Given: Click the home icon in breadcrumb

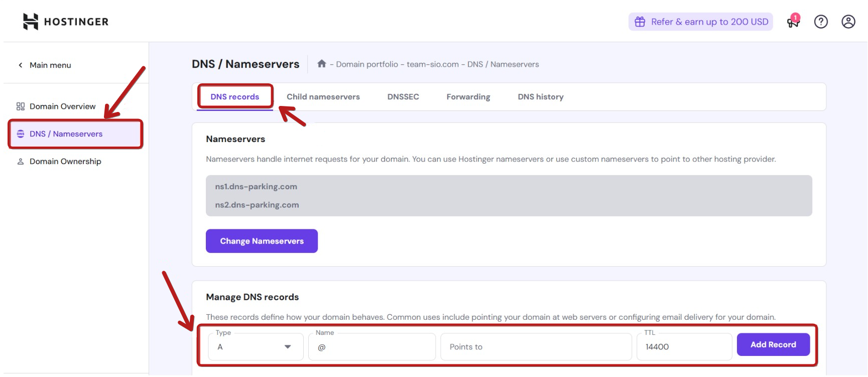Looking at the screenshot, I should 322,64.
